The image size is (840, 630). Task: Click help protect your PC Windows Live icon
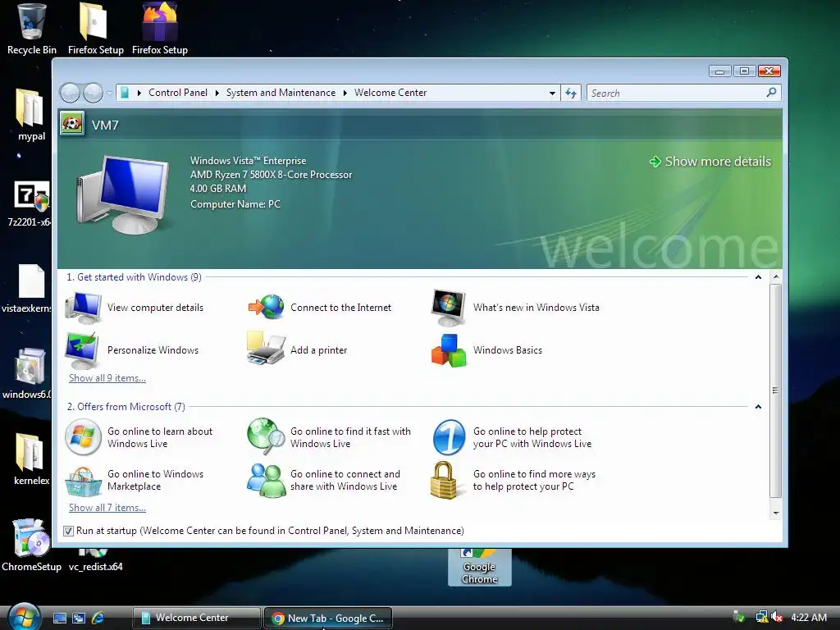[449, 437]
